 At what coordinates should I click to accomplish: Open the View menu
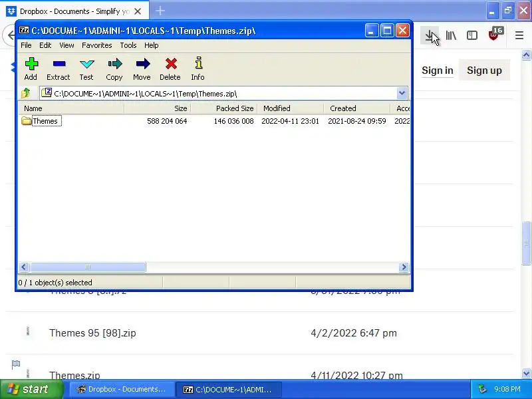(66, 45)
